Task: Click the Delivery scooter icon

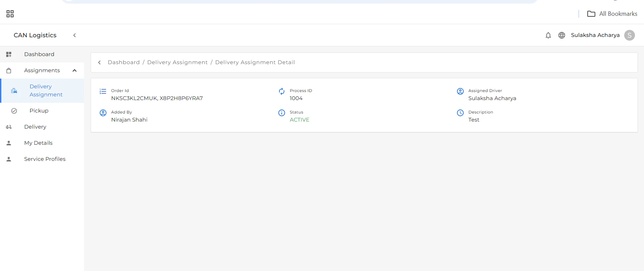Action: pyautogui.click(x=9, y=127)
